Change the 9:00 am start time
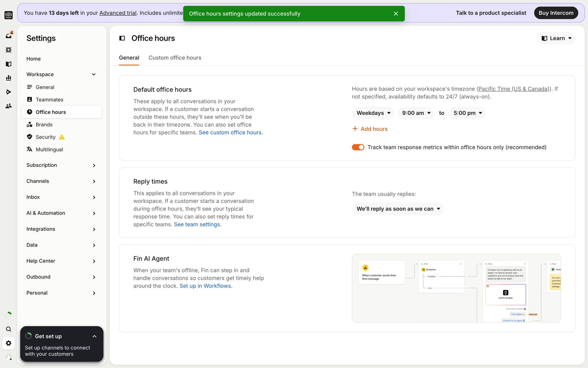Screen dimensions: 588x368 click(x=416, y=113)
